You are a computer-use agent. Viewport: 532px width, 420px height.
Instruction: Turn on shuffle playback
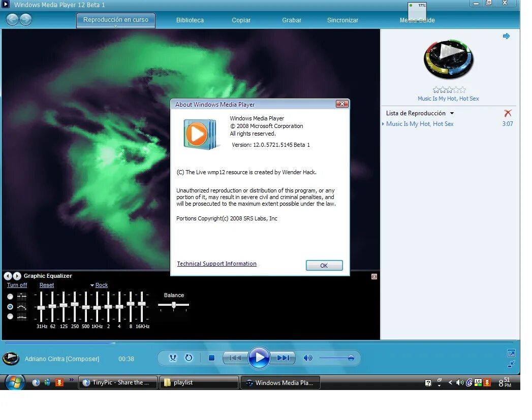pos(173,358)
